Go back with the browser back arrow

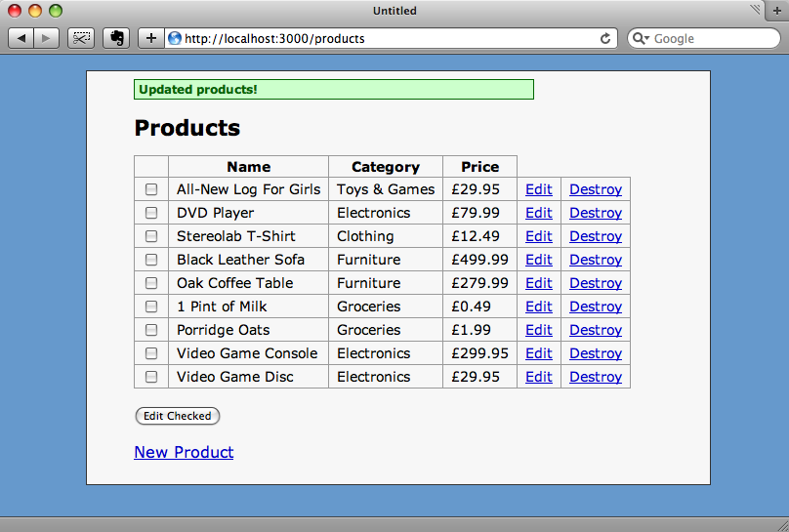pyautogui.click(x=21, y=38)
